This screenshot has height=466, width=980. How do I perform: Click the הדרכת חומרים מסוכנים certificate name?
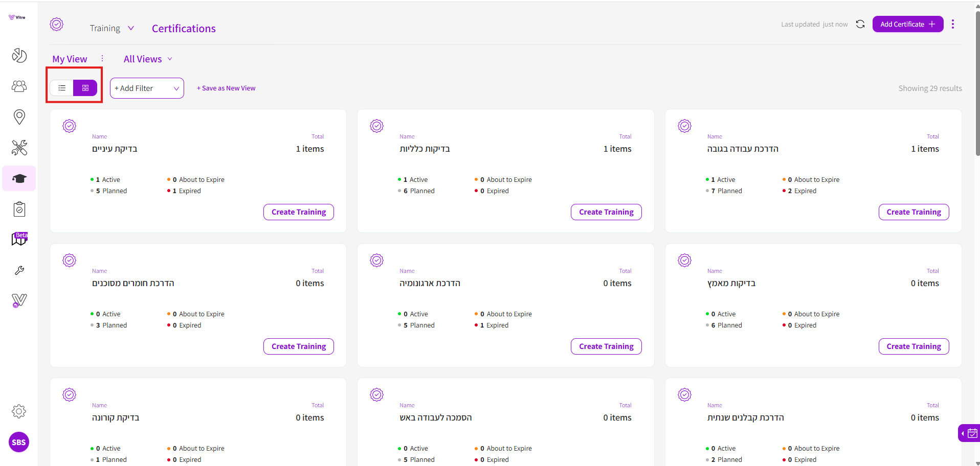133,283
